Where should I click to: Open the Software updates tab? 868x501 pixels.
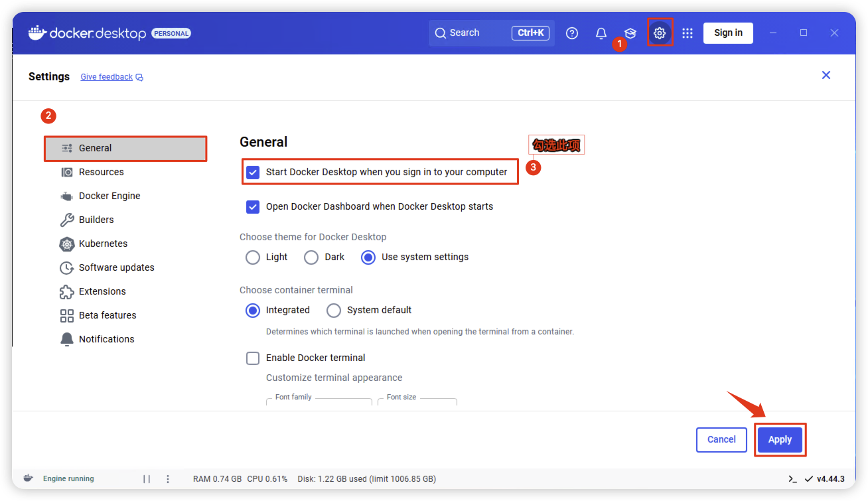pyautogui.click(x=125, y=267)
